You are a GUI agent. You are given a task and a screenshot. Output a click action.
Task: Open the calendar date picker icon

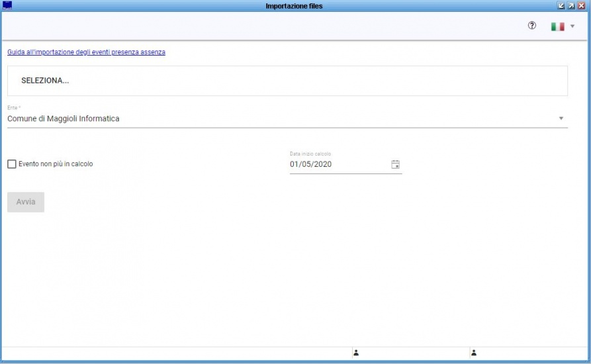click(395, 164)
